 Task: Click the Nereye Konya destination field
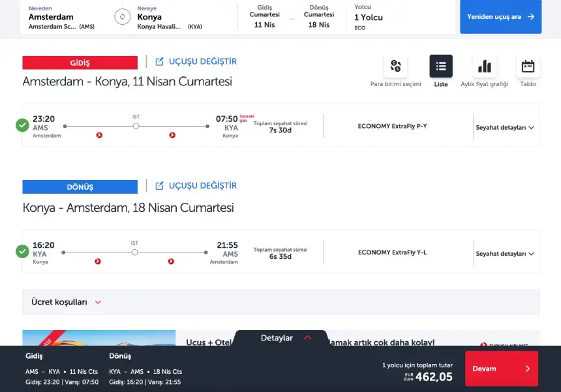pos(173,17)
